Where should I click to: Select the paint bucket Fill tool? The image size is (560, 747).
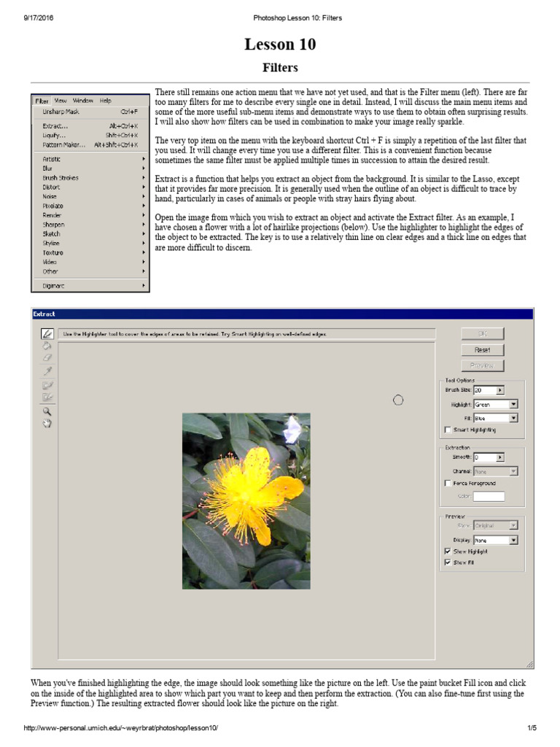(x=47, y=346)
